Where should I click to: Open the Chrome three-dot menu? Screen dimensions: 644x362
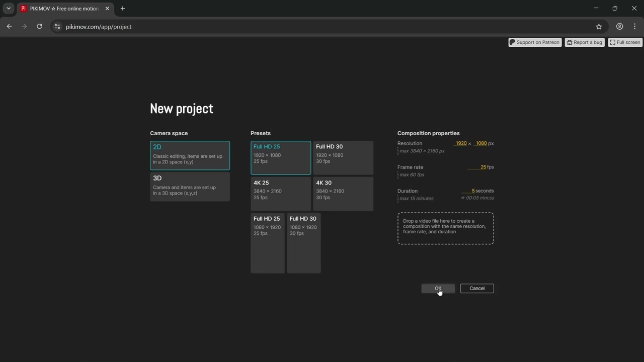pos(635,27)
